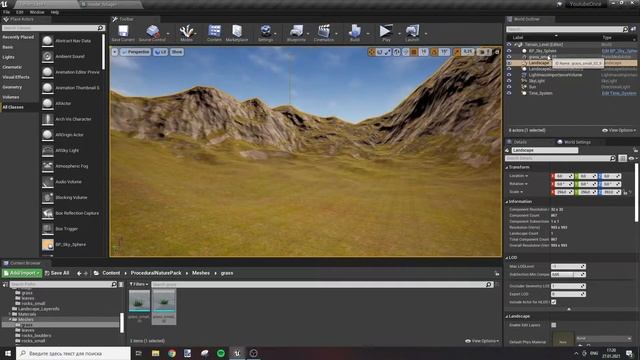Maximize viewport using the layout icon
Image resolution: width=640 pixels, height=360 pixels.
click(497, 52)
